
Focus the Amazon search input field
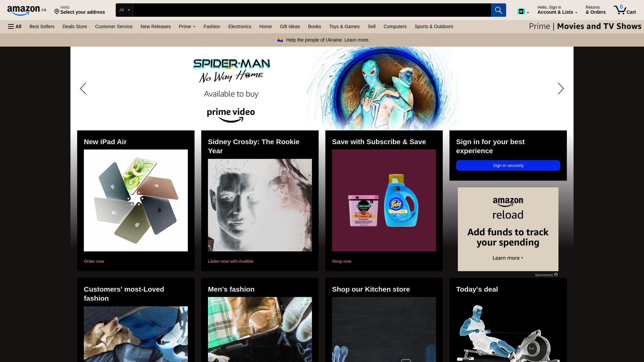point(312,10)
